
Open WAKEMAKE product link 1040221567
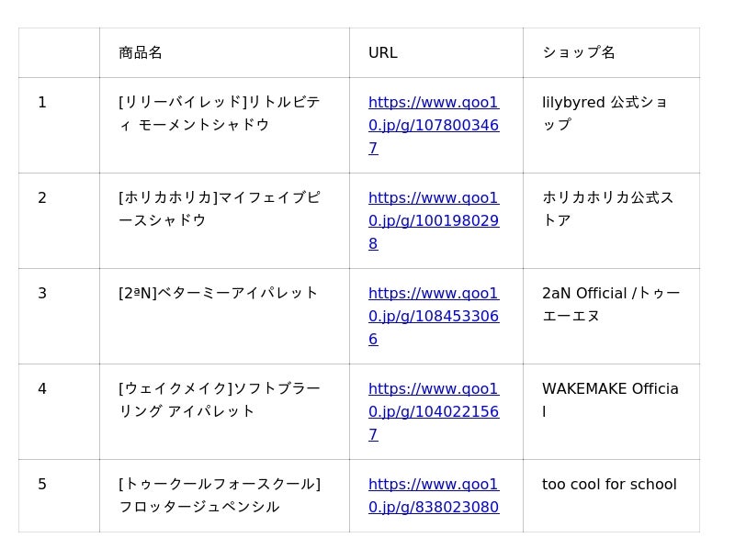click(434, 411)
